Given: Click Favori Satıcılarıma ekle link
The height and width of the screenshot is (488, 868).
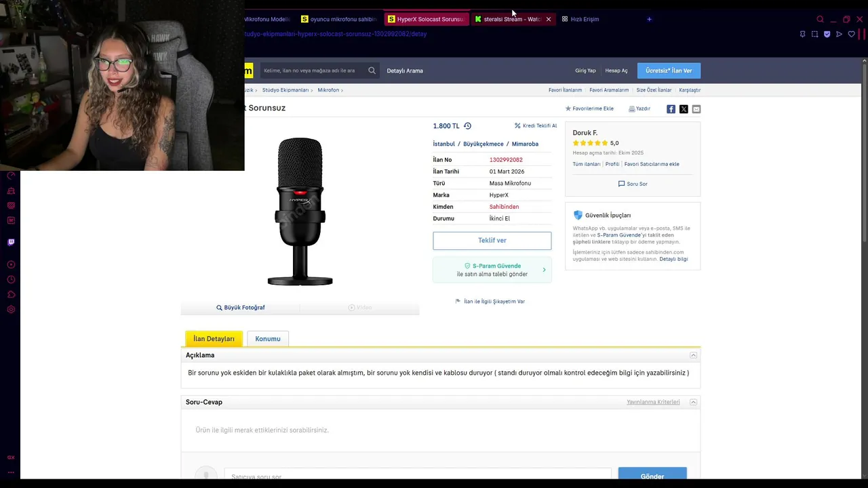Looking at the screenshot, I should coord(652,164).
